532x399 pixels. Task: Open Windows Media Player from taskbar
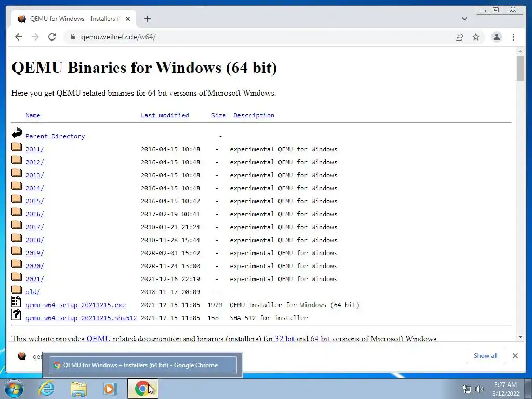click(110, 389)
